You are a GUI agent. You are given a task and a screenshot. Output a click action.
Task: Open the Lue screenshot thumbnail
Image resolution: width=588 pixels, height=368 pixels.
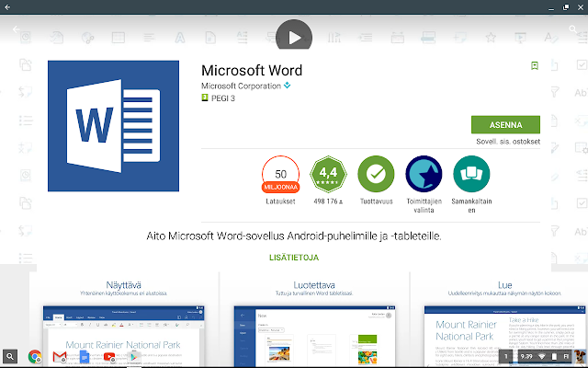pyautogui.click(x=503, y=324)
